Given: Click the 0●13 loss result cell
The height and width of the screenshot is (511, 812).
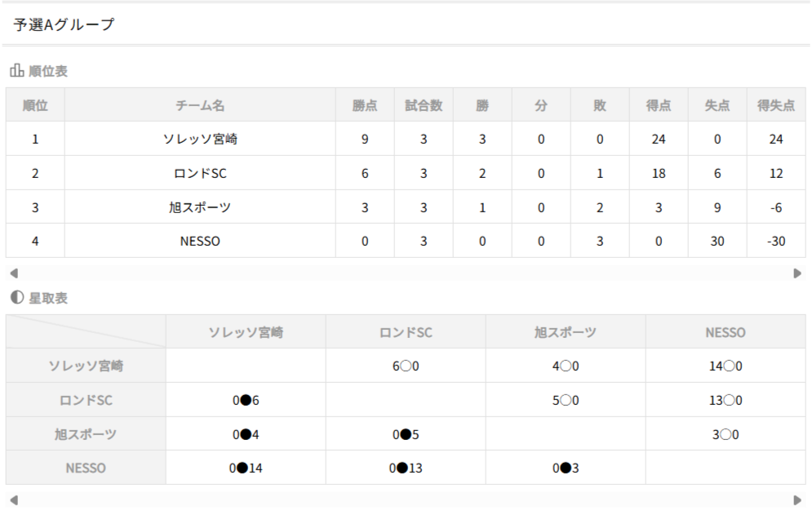Looking at the screenshot, I should 405,468.
